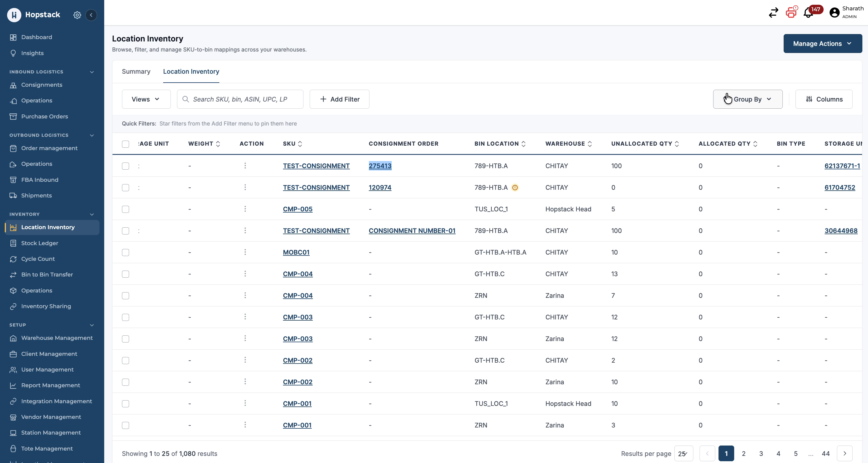Viewport: 868px width, 463px height.
Task: Click the User Management people icon
Action: (13, 369)
